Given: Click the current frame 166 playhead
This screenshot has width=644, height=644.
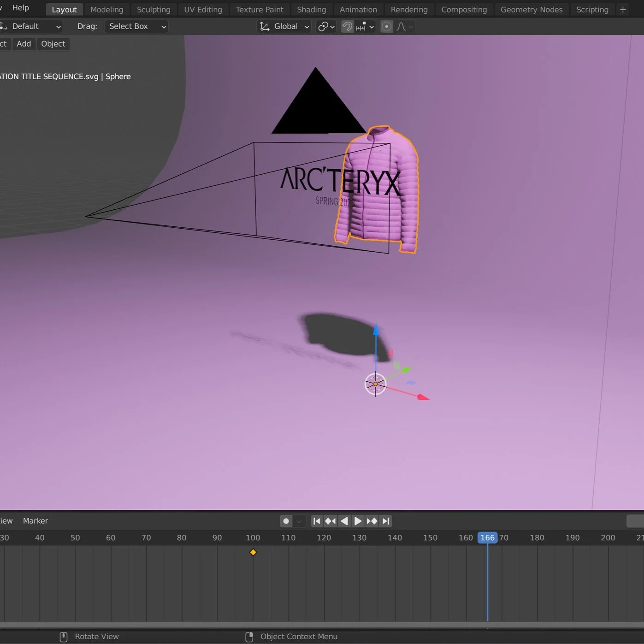Looking at the screenshot, I should (x=487, y=538).
